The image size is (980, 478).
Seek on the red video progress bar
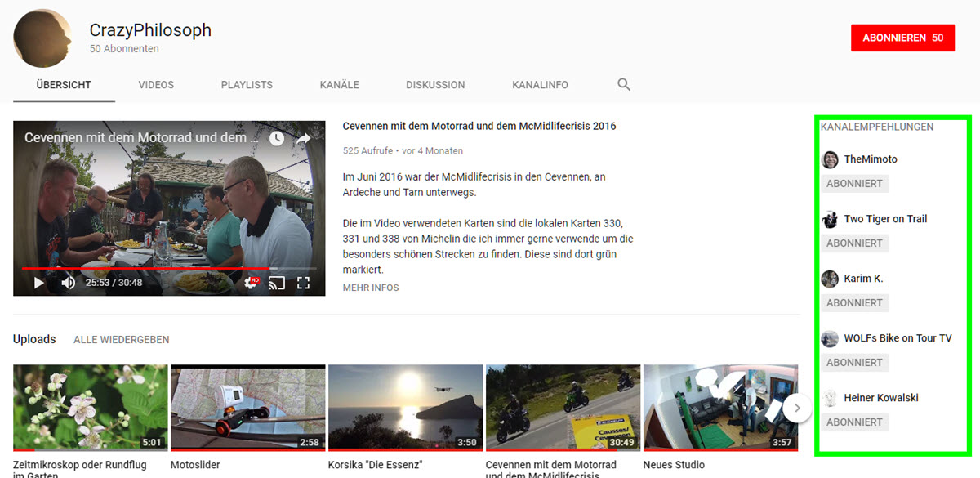(163, 268)
